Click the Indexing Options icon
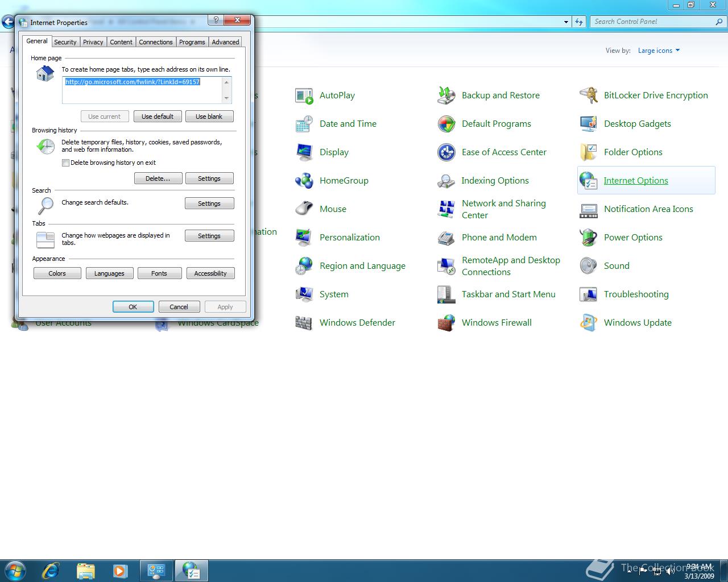Viewport: 728px width, 582px height. [446, 181]
